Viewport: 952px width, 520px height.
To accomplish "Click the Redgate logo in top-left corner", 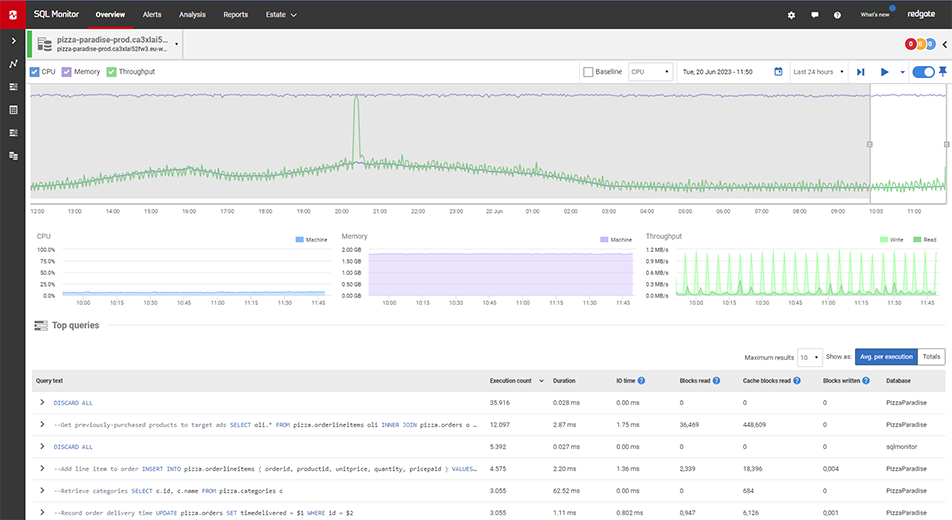I will (13, 15).
